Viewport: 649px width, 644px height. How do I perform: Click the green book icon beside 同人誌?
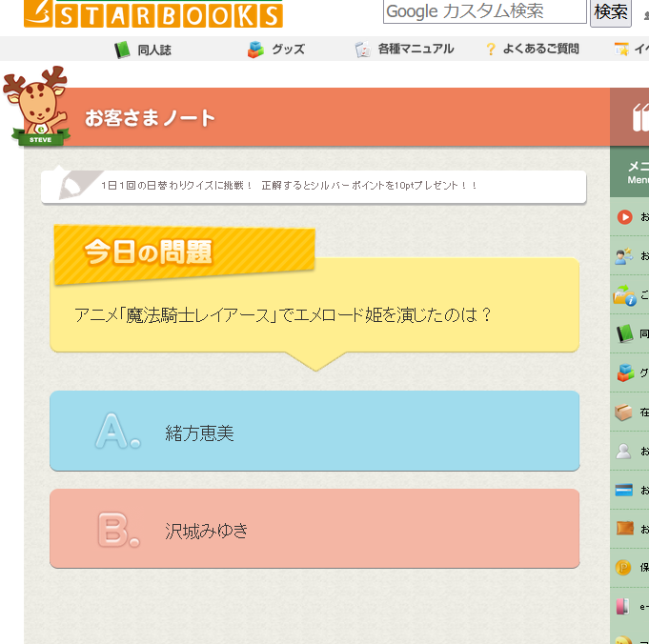click(x=122, y=50)
